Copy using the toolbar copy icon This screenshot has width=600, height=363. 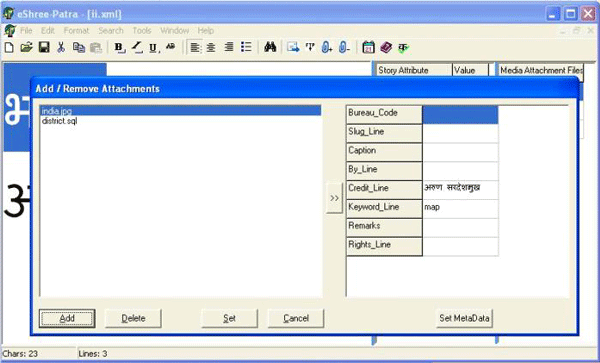[x=79, y=47]
